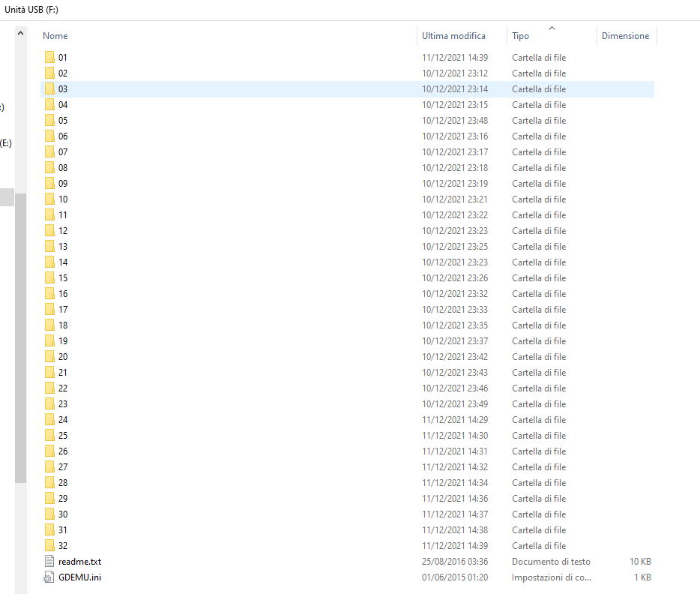This screenshot has height=594, width=700.
Task: Click the folder icon for 01
Action: (49, 57)
